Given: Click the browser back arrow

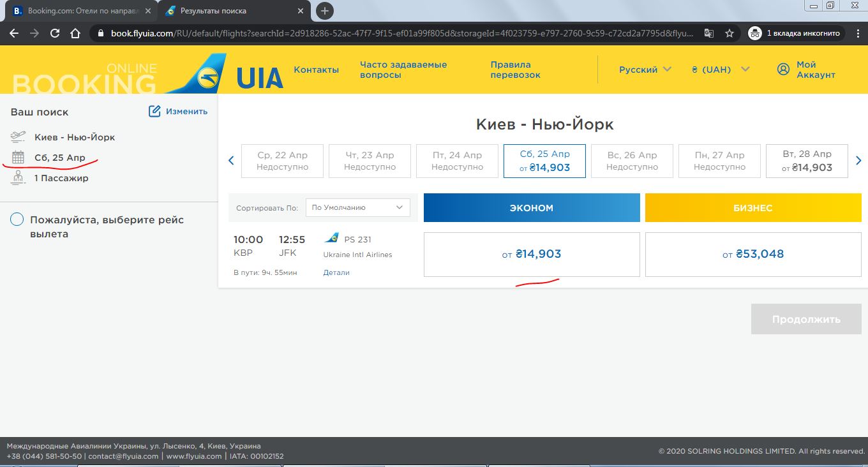Looking at the screenshot, I should coord(14,34).
